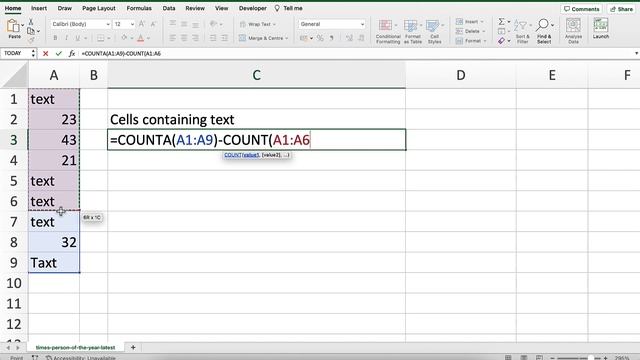Click the Name Box showing TODAY
The image size is (640, 360).
(16, 53)
